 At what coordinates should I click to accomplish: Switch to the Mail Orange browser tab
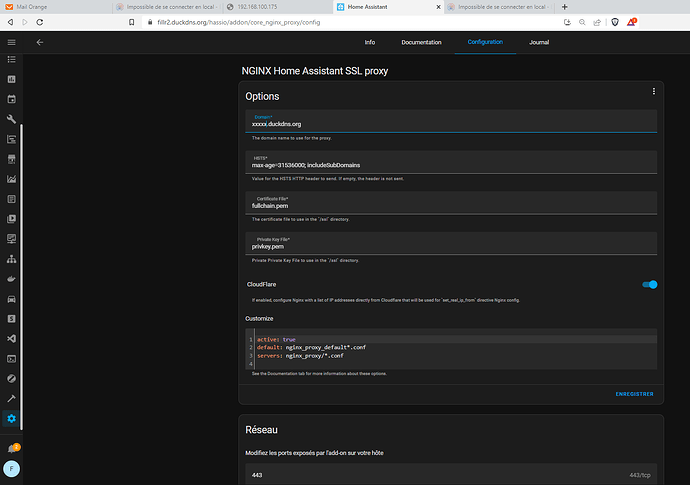point(55,7)
